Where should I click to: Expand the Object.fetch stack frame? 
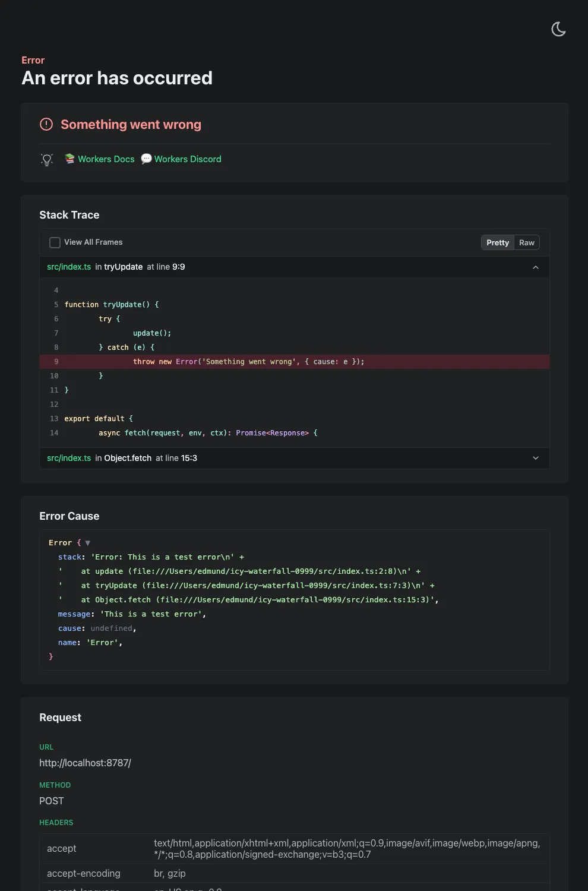tap(536, 458)
